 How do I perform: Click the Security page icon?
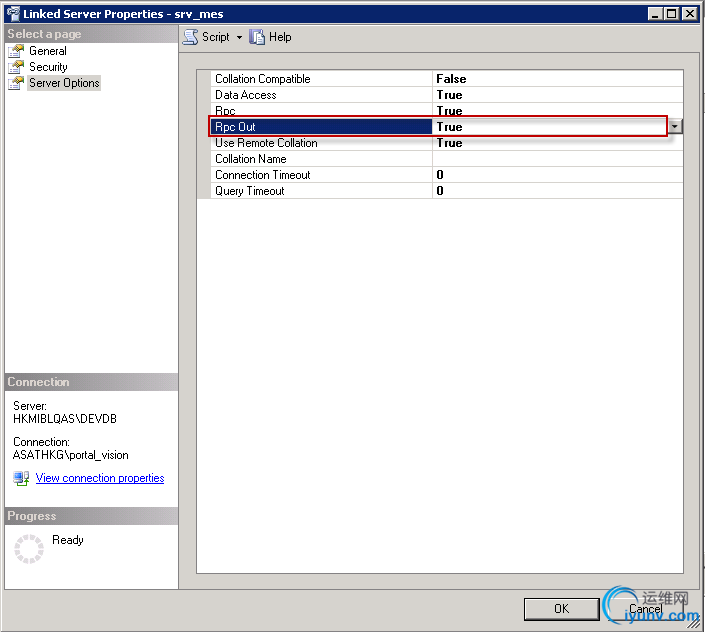click(16, 67)
